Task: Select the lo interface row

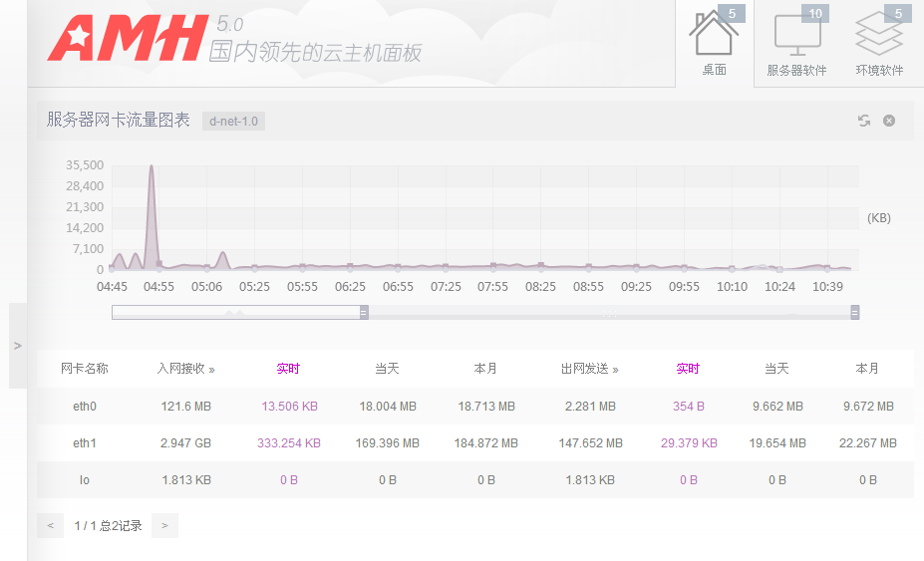Action: click(85, 479)
